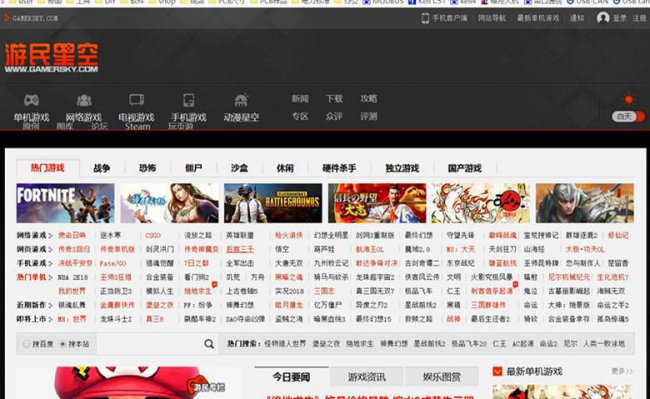Switch to the 恐怖 tab
Viewport: 650px width, 399px height.
pos(148,168)
